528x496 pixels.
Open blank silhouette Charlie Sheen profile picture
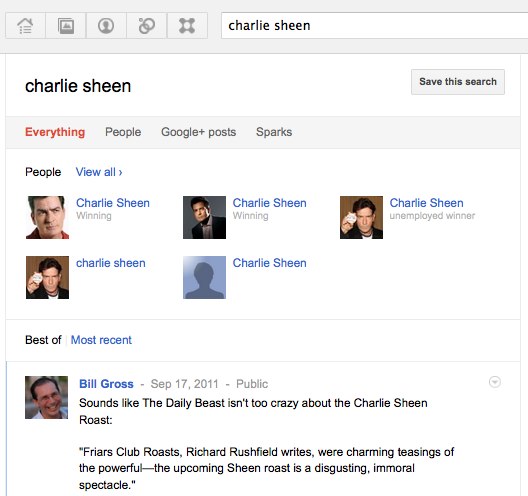204,277
